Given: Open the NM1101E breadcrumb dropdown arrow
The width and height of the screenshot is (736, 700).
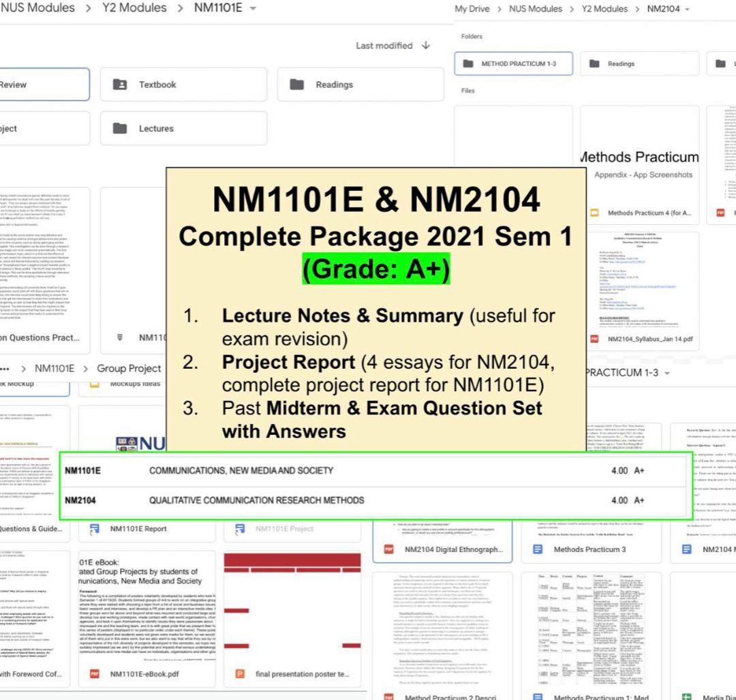Looking at the screenshot, I should point(253,8).
